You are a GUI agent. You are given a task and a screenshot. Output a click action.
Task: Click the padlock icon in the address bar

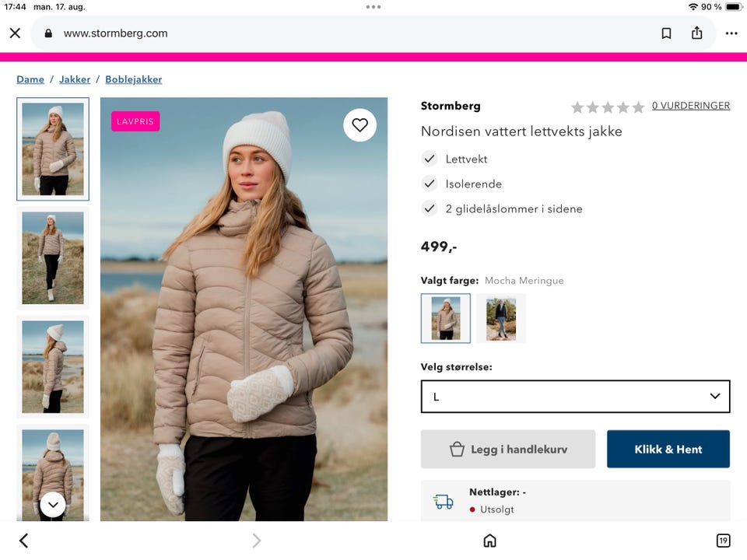pyautogui.click(x=48, y=33)
